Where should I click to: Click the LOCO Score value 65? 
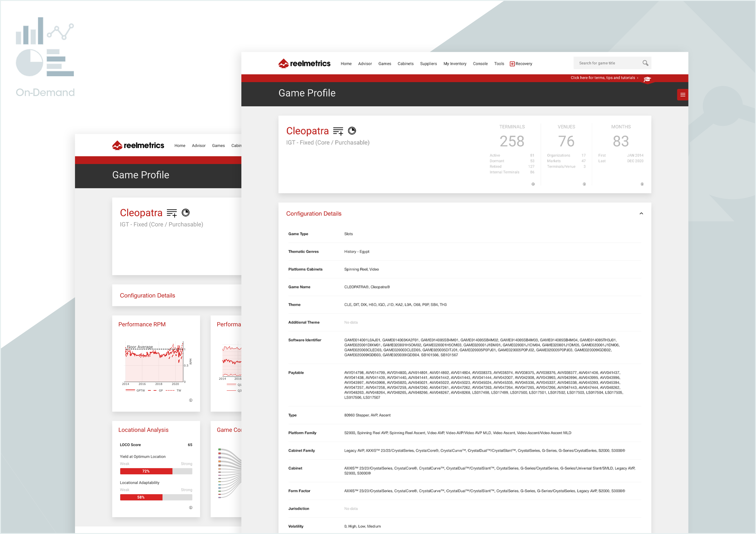point(190,445)
